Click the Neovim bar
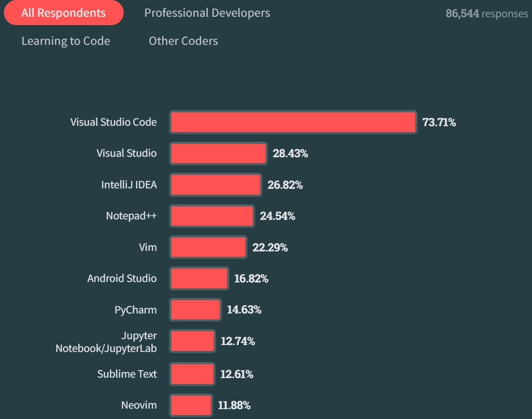532x419 pixels. point(191,405)
